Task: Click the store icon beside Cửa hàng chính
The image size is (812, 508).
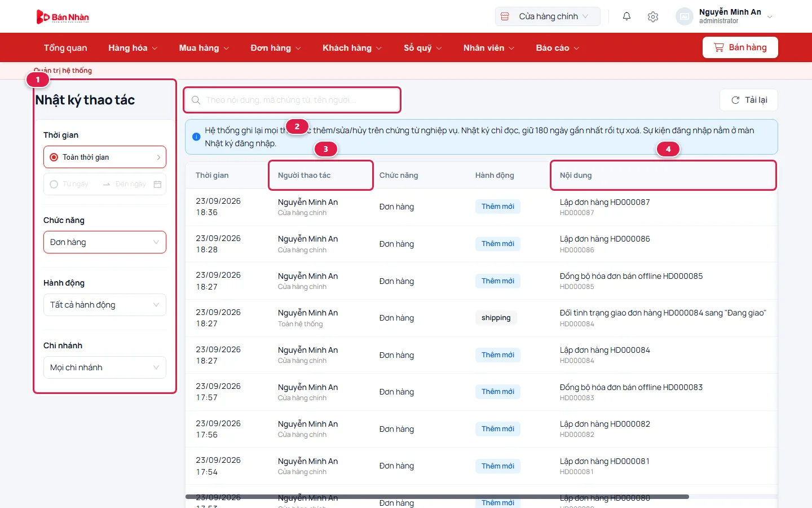Action: click(x=505, y=16)
